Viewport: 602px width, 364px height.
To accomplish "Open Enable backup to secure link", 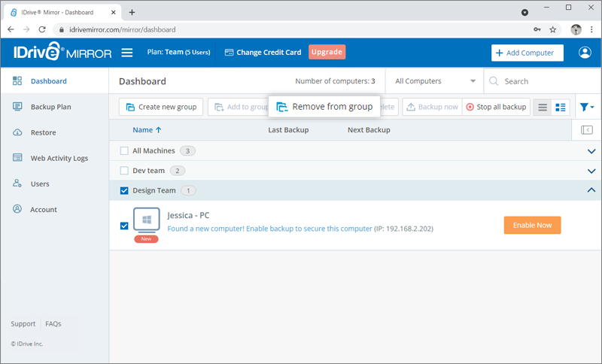I will 269,229.
